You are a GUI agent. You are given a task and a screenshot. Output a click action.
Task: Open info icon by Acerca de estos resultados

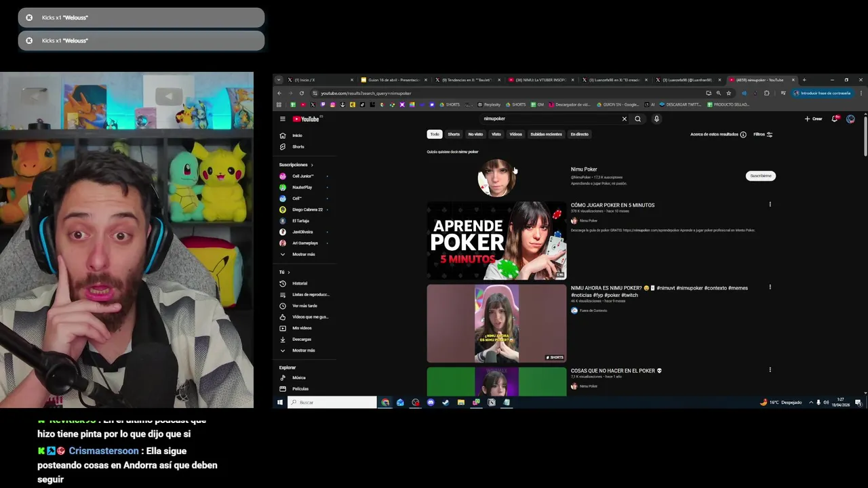click(x=743, y=134)
